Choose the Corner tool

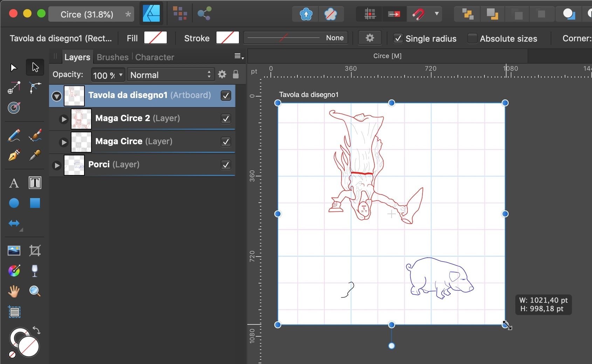click(x=35, y=87)
